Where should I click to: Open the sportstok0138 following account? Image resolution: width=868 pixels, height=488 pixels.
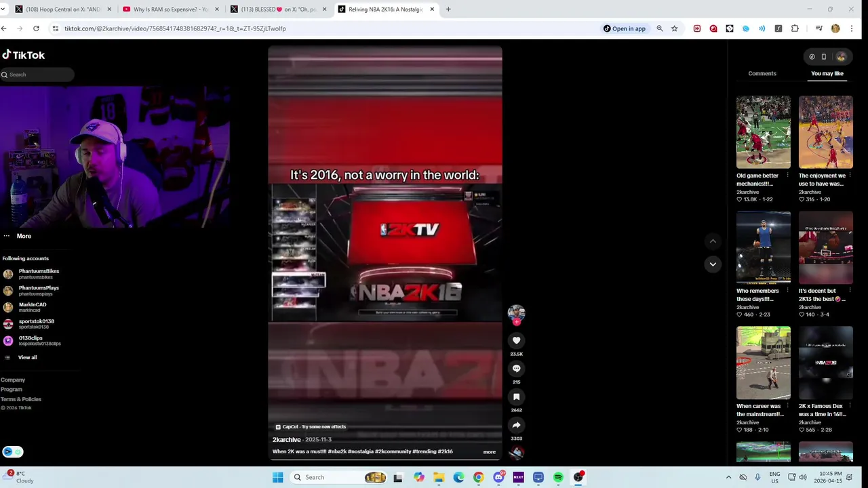(28, 324)
